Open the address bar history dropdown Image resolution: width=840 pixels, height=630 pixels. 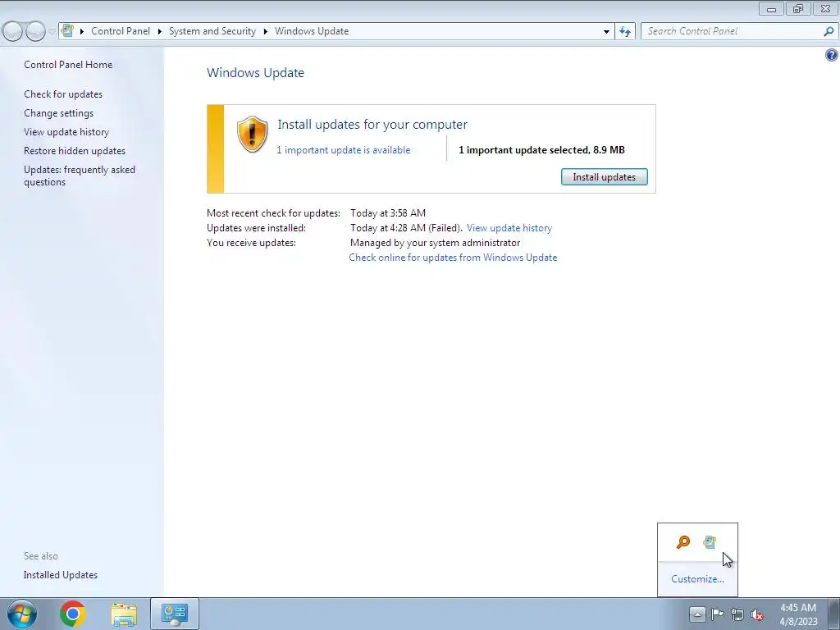tap(606, 31)
